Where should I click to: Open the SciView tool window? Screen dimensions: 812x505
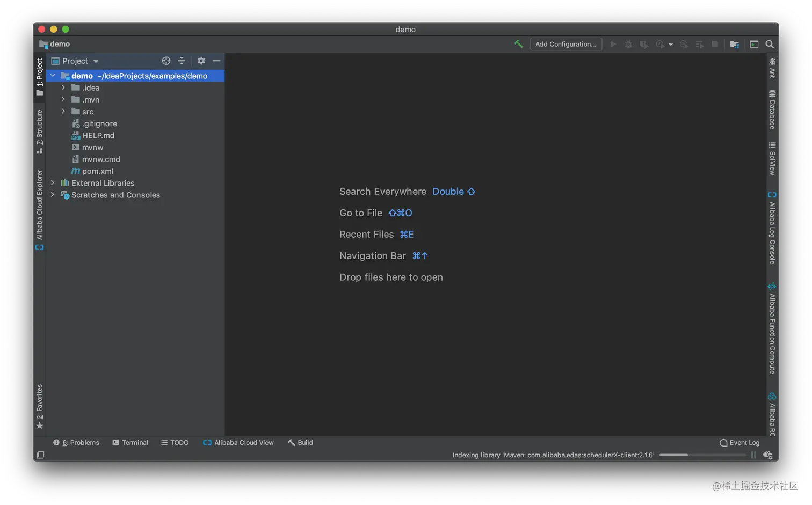[772, 158]
